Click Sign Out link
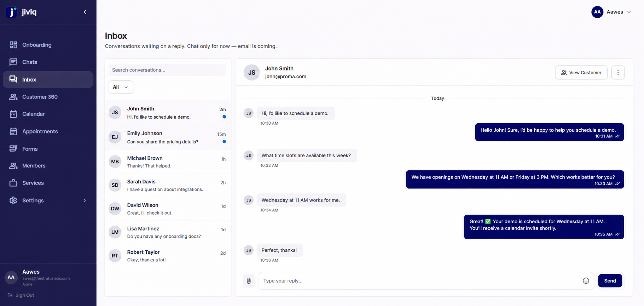The width and height of the screenshot is (644, 306). tap(21, 295)
